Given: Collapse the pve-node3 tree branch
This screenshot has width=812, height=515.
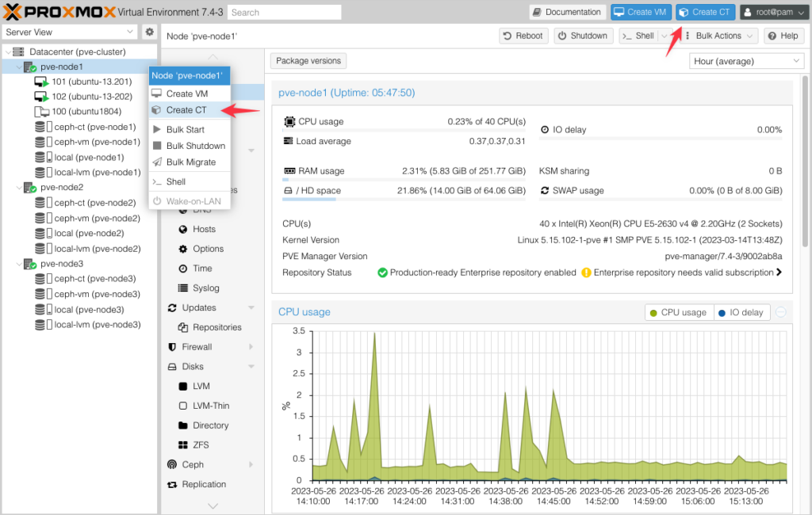Looking at the screenshot, I should click(x=19, y=264).
